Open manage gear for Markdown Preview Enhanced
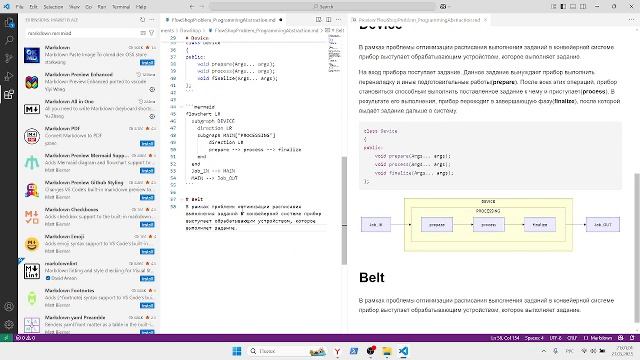Viewport: 640px width, 360px height. [x=152, y=89]
